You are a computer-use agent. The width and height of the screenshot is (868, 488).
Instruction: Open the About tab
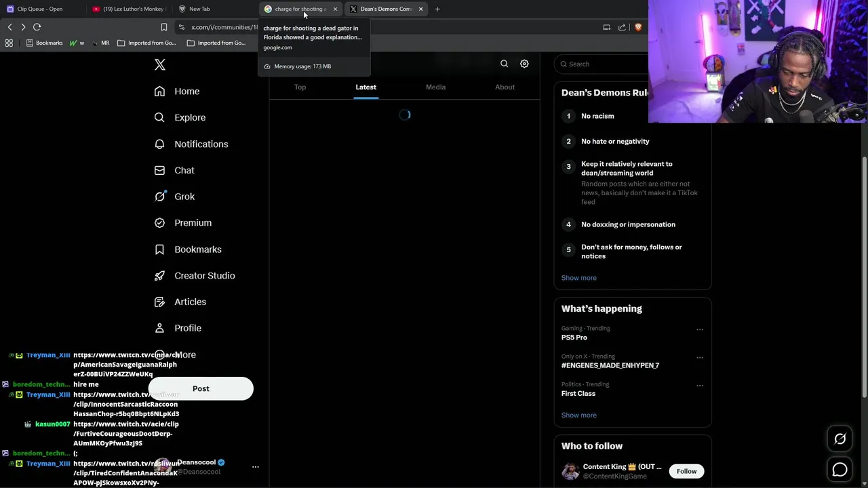coord(505,87)
